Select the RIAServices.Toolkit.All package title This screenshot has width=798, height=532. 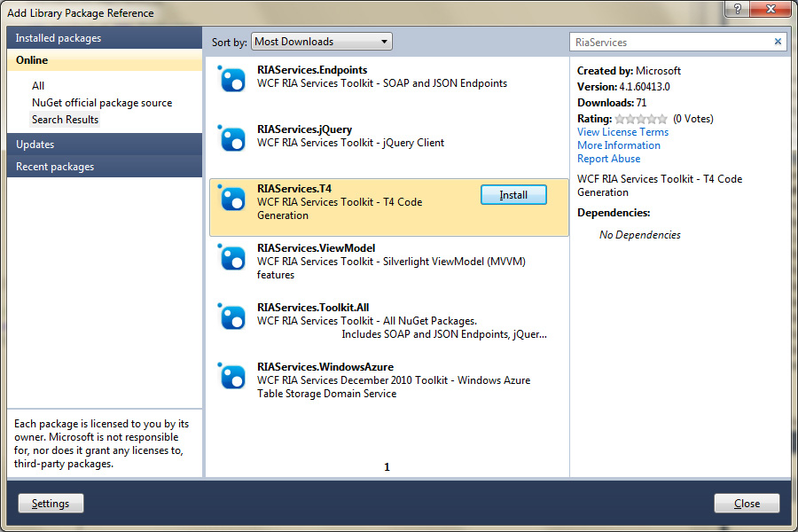[x=313, y=308]
